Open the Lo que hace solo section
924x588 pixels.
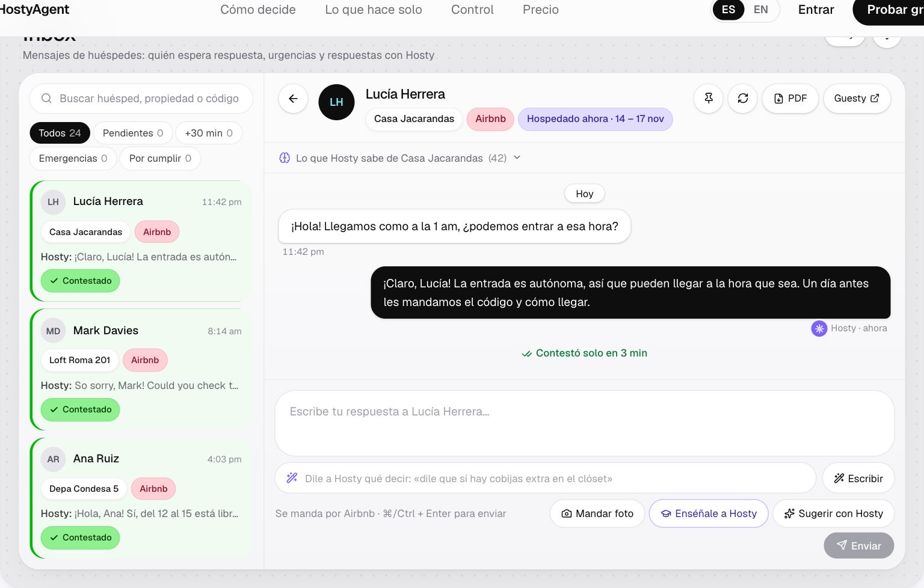[374, 10]
